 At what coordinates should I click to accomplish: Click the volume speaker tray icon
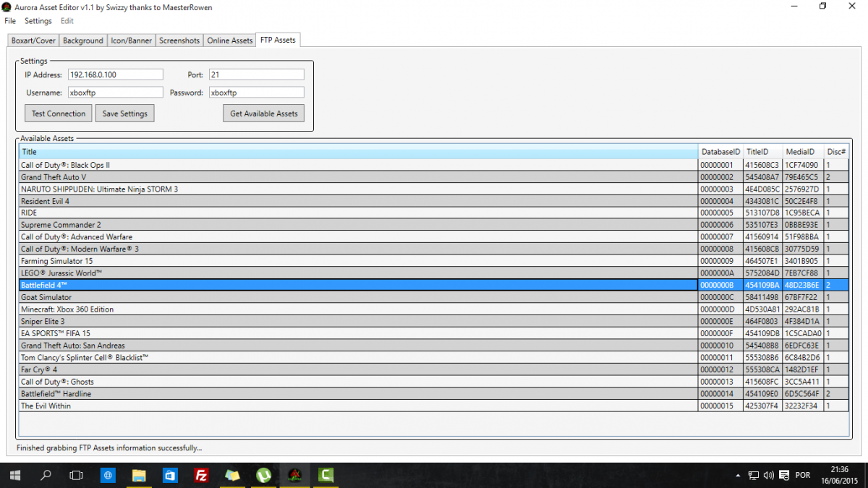pos(768,475)
